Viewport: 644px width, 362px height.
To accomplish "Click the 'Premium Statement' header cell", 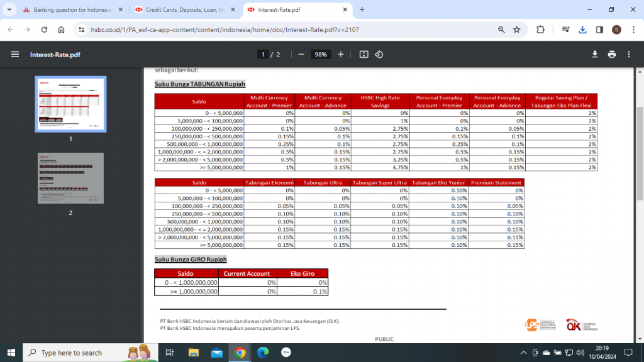I will pyautogui.click(x=496, y=183).
